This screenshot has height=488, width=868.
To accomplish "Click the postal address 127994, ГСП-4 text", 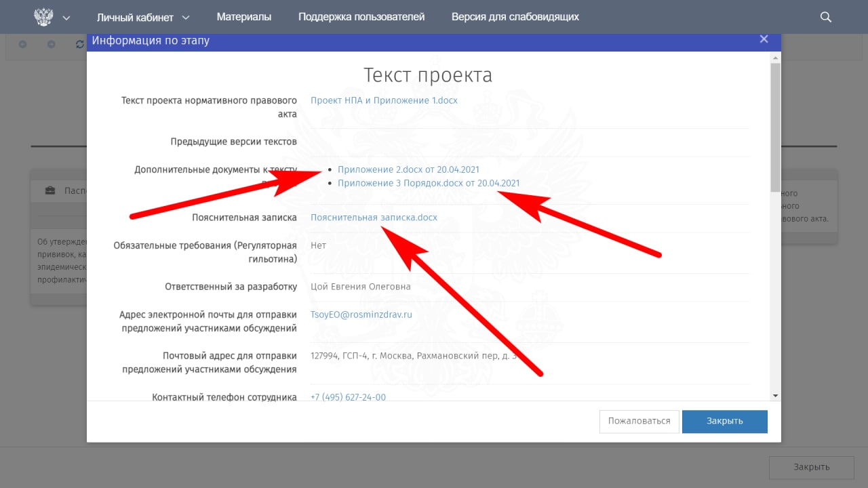I will coord(414,356).
